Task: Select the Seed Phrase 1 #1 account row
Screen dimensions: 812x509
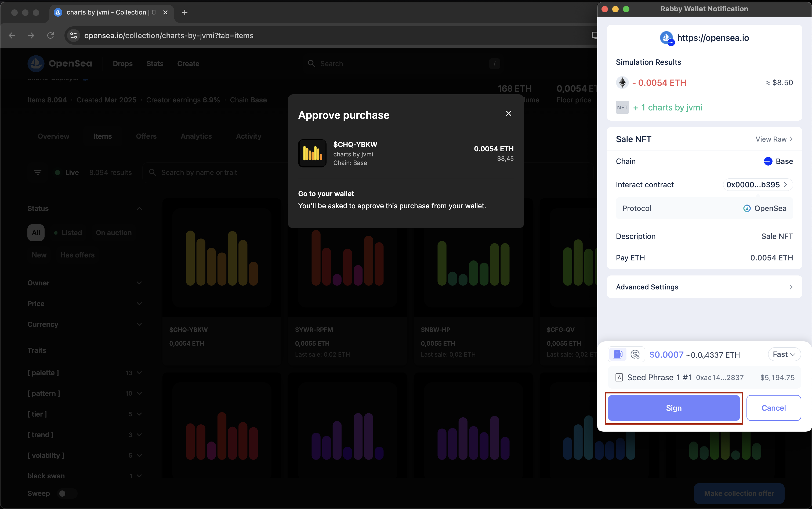Action: pos(704,377)
